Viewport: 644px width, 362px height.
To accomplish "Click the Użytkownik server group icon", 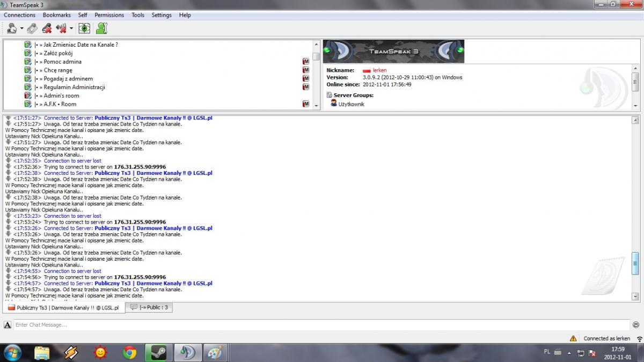I will tap(334, 104).
